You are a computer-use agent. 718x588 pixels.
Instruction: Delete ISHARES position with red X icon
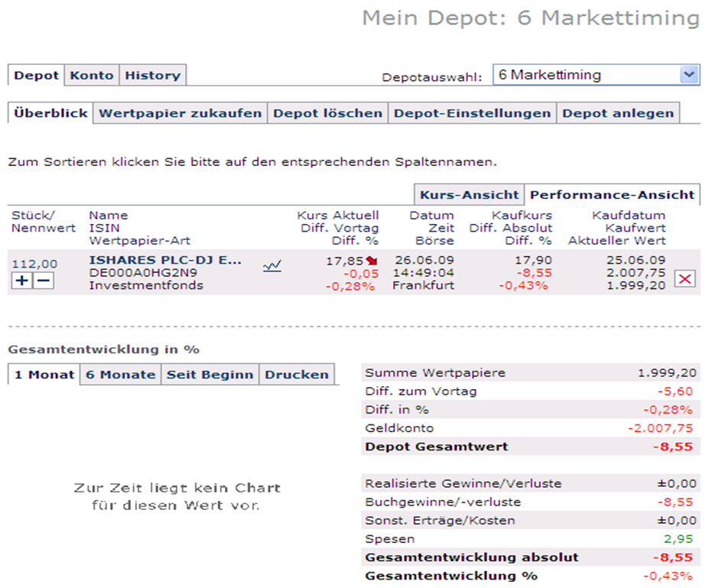(685, 278)
